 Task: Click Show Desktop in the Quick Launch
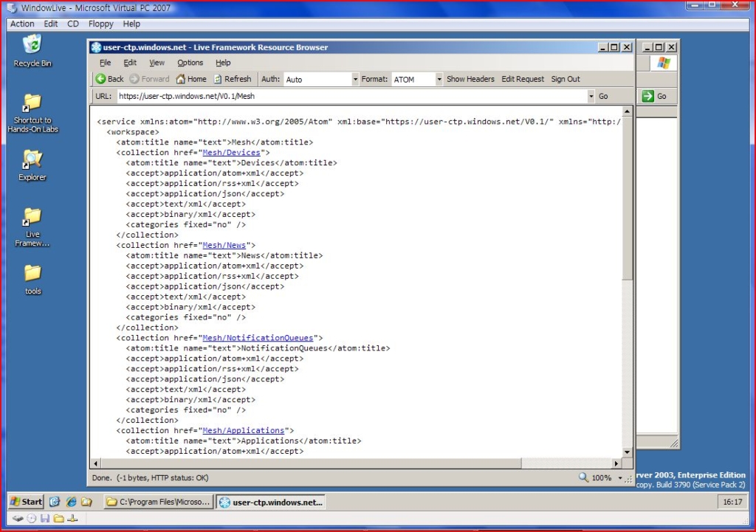55,502
